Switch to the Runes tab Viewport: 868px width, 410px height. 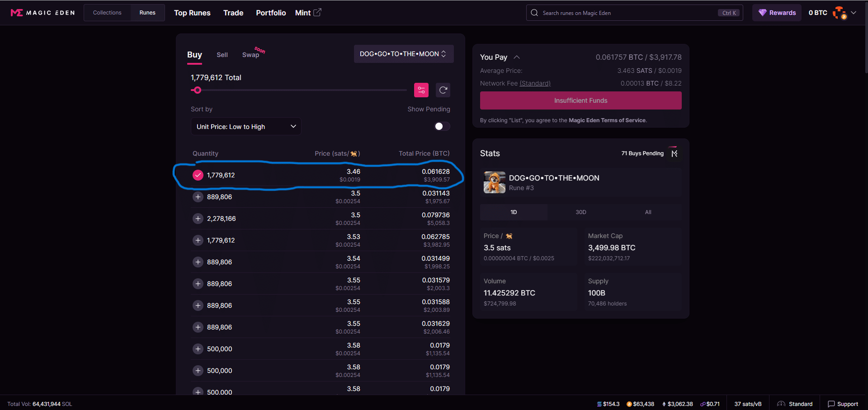(x=147, y=13)
